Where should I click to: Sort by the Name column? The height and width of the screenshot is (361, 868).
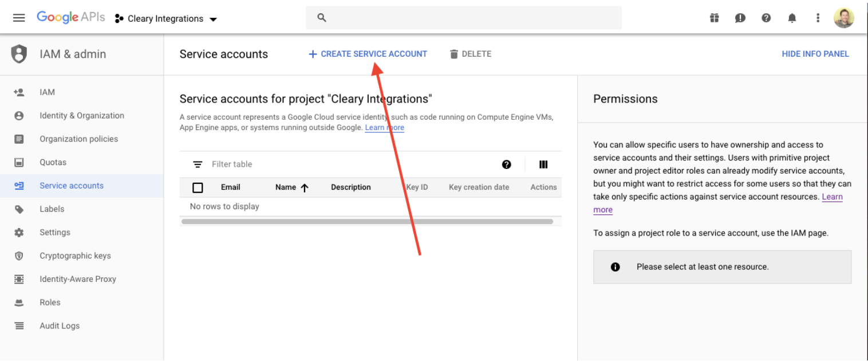[x=291, y=187]
